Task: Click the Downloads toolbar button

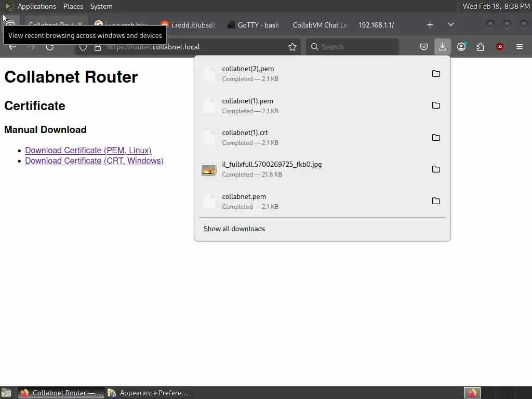Action: click(442, 46)
